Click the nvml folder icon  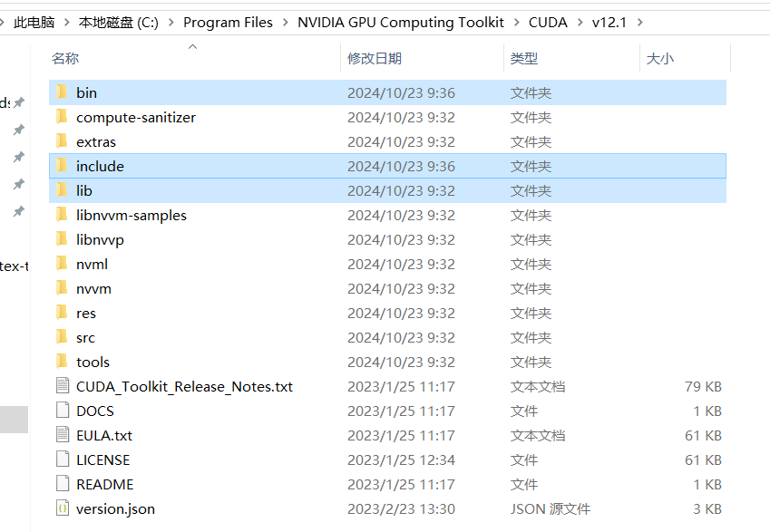click(62, 264)
